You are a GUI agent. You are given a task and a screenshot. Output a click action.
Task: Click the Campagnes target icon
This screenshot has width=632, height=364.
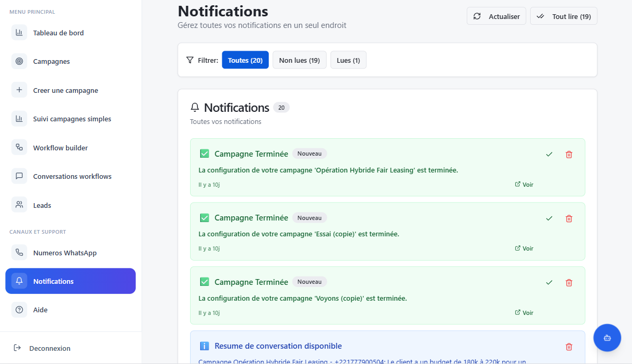coord(19,61)
